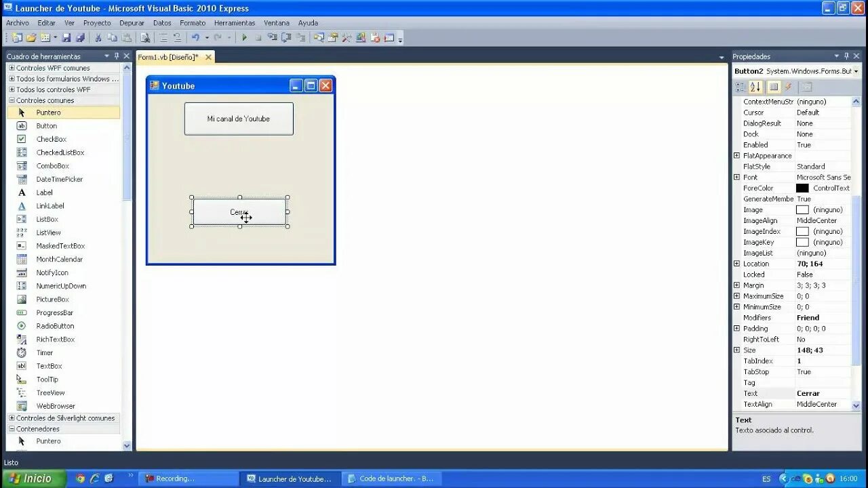Sort properties alphabetically (A-Z icon)
This screenshot has height=488, width=868.
[755, 87]
